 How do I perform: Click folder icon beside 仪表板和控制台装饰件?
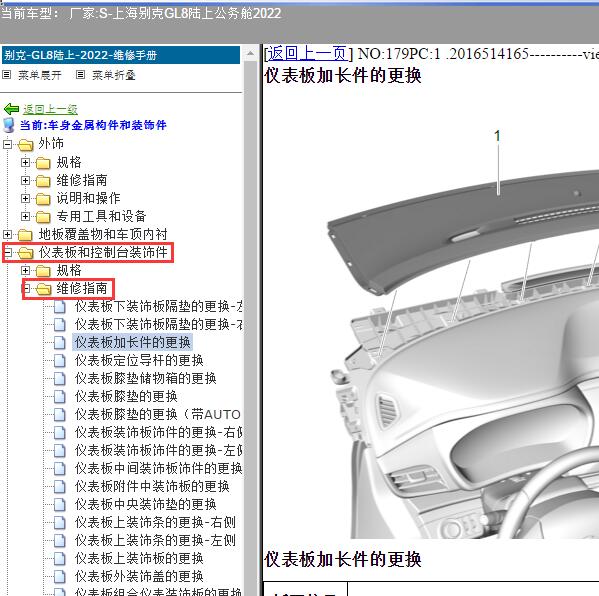[26, 253]
